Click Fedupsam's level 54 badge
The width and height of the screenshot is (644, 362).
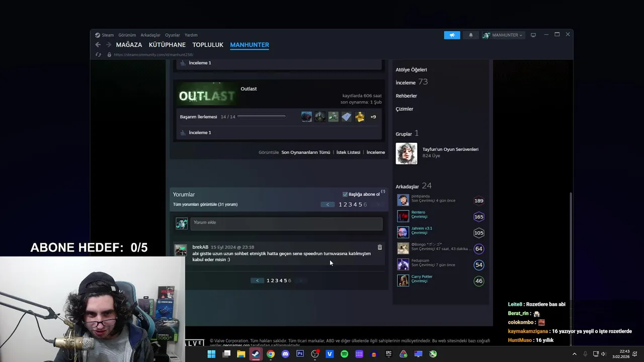click(479, 265)
